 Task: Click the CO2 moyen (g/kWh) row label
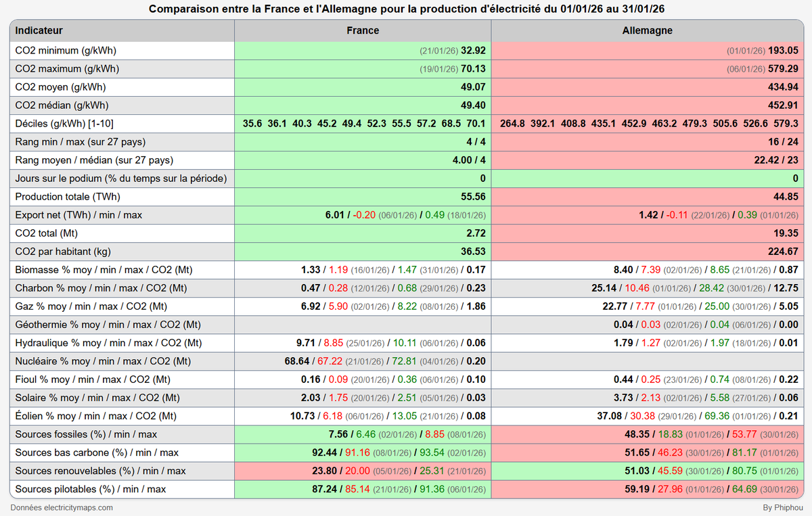click(x=61, y=87)
